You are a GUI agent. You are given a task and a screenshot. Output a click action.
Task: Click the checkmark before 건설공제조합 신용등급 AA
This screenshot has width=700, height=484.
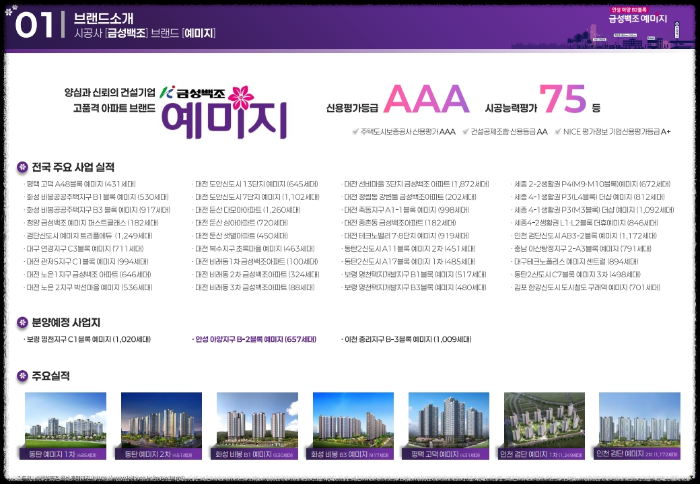[x=466, y=131]
